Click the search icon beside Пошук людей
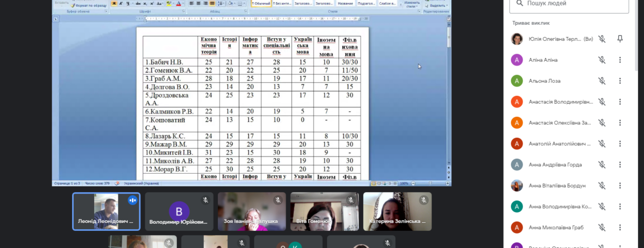The height and width of the screenshot is (248, 644). coord(520,3)
